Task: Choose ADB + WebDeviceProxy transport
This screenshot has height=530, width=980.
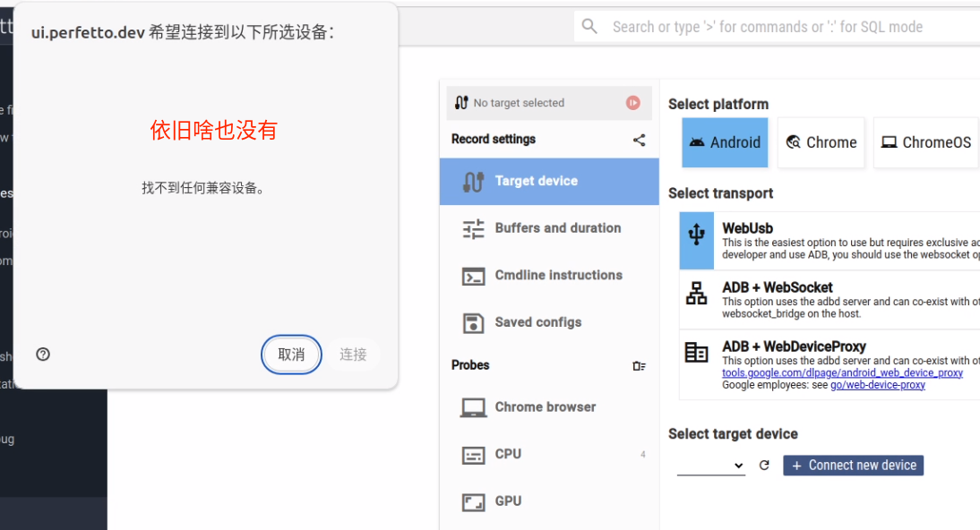Action: coord(830,365)
